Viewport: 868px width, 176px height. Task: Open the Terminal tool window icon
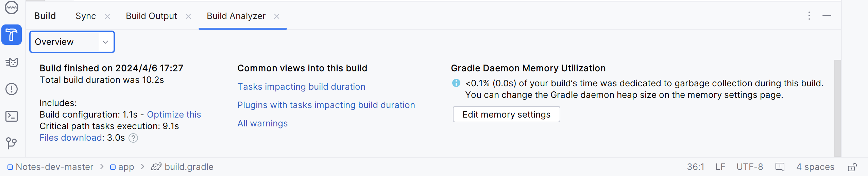[12, 116]
